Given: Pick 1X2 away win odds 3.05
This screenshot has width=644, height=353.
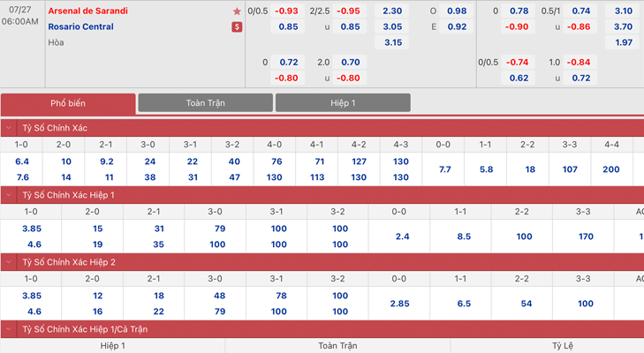Looking at the screenshot, I should (x=392, y=26).
